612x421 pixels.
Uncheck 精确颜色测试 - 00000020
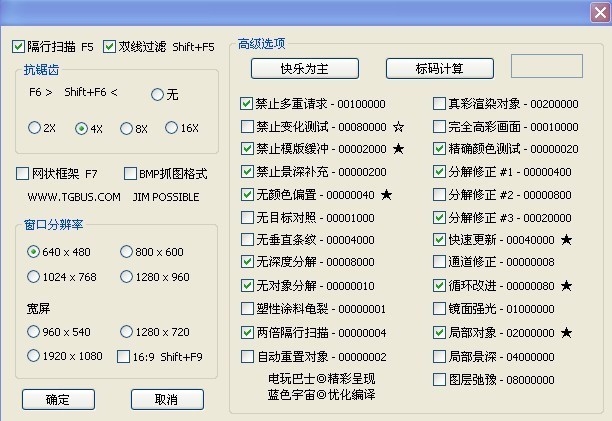[x=439, y=149]
